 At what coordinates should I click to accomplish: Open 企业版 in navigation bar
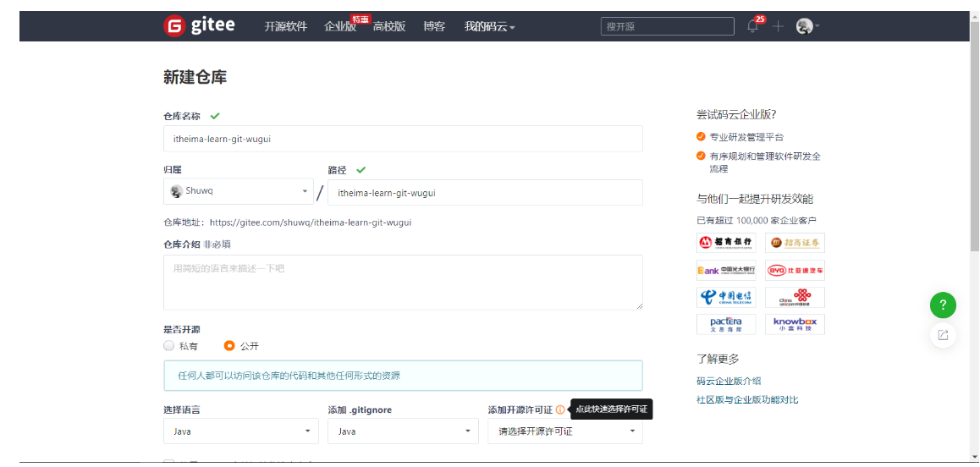click(x=340, y=26)
